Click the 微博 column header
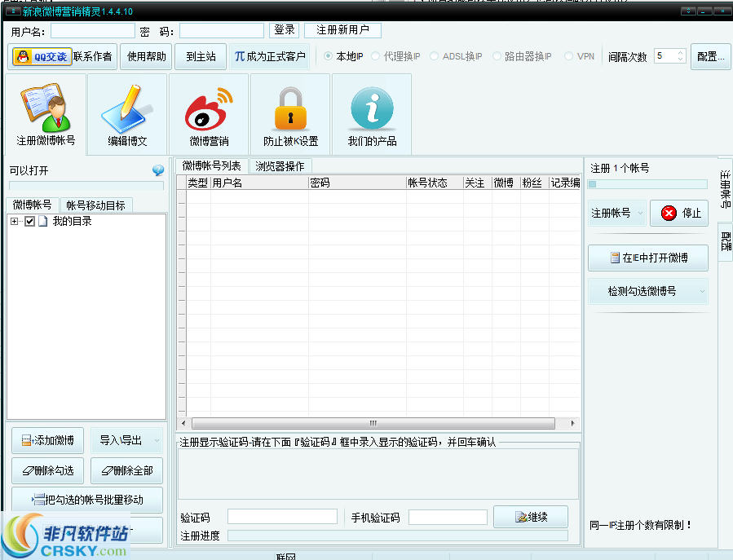The image size is (733, 560). point(506,183)
